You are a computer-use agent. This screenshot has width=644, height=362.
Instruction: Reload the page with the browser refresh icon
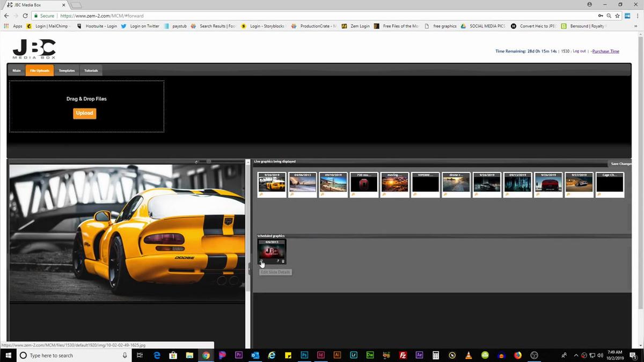click(25, 16)
